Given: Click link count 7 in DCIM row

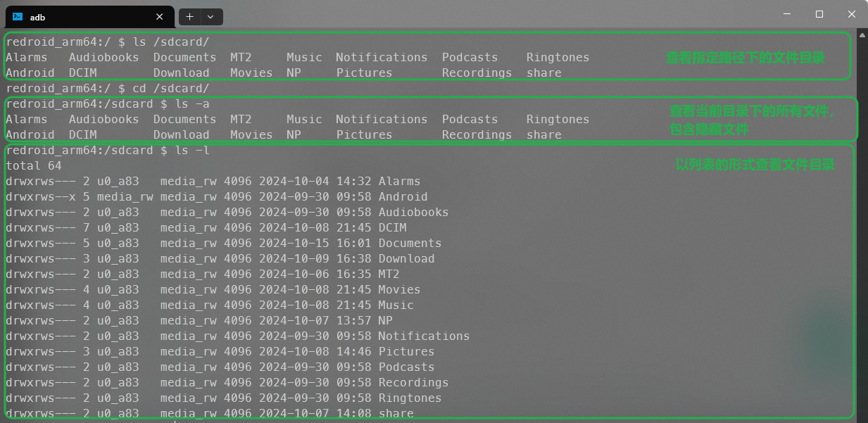Looking at the screenshot, I should (87, 227).
